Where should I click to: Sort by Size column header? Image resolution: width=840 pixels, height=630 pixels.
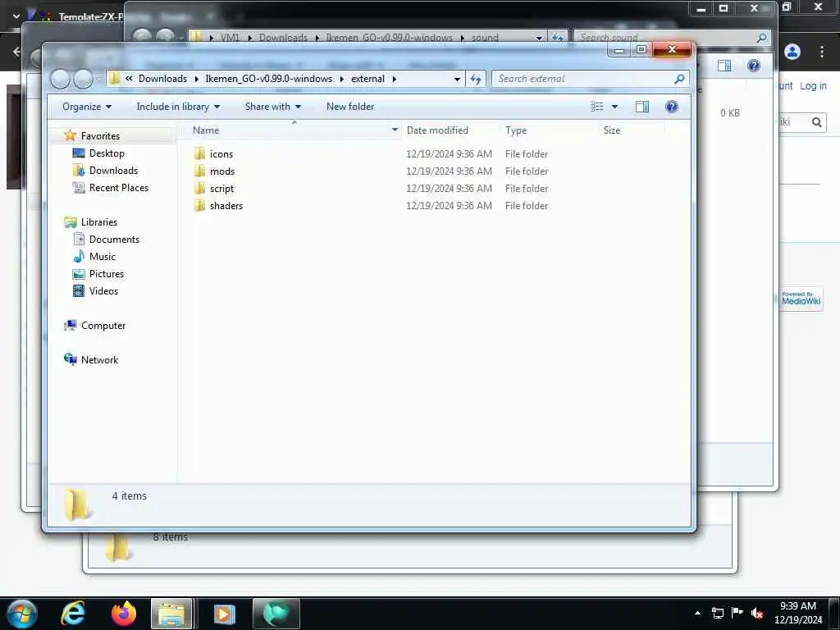click(612, 130)
